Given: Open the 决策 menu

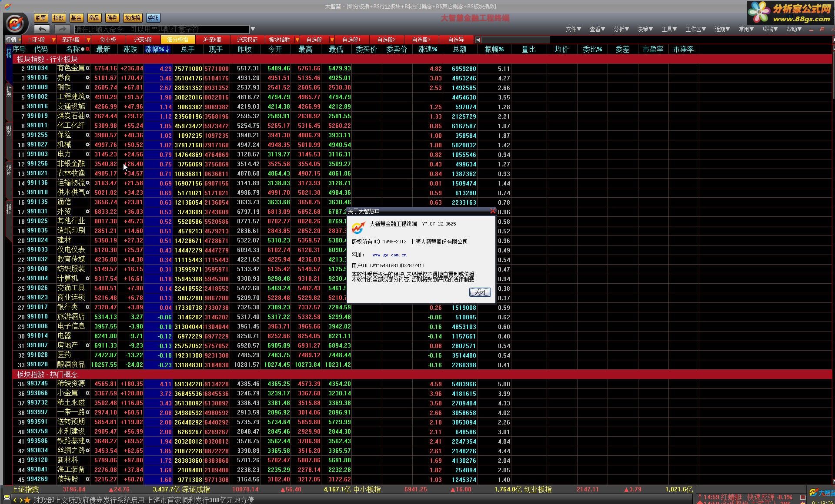Looking at the screenshot, I should point(645,29).
